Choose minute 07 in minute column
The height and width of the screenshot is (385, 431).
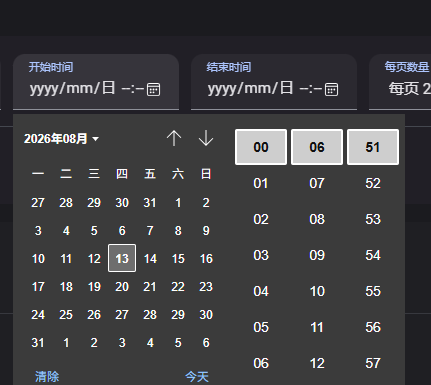tap(317, 183)
